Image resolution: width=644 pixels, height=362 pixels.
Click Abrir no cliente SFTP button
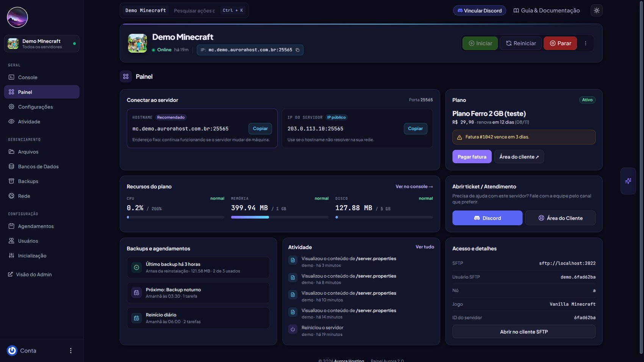[x=524, y=332]
